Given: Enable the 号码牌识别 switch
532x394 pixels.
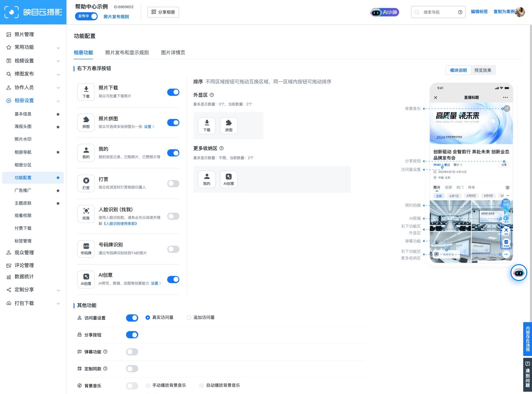Looking at the screenshot, I should pos(173,249).
